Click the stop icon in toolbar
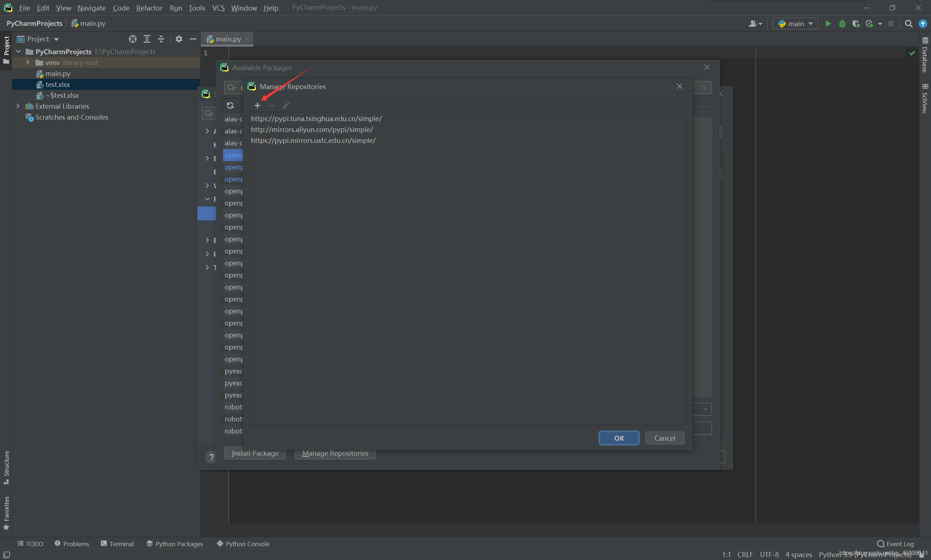The image size is (931, 560). (891, 24)
